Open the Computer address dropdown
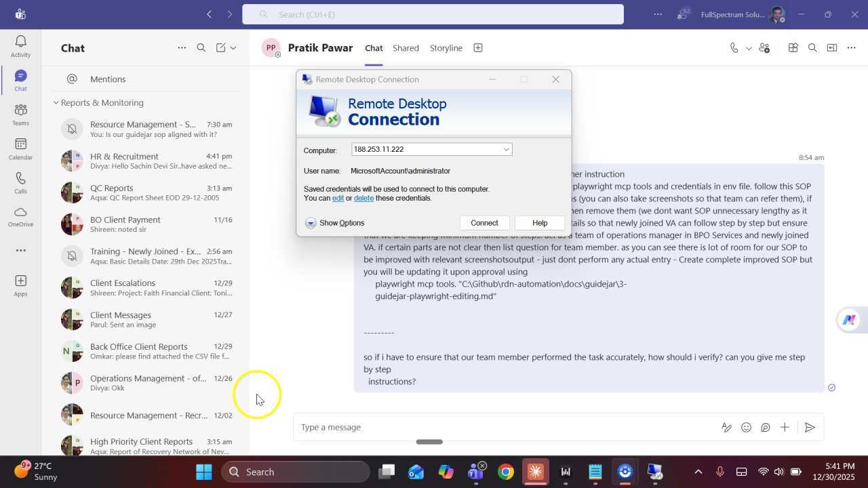Viewport: 868px width, 488px height. tap(506, 150)
